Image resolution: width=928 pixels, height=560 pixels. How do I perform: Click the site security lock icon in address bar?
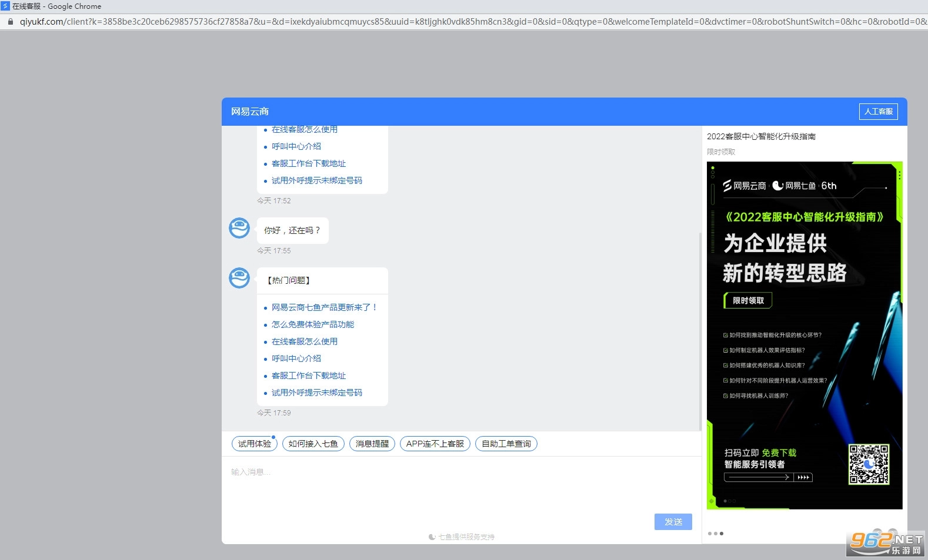click(x=10, y=22)
